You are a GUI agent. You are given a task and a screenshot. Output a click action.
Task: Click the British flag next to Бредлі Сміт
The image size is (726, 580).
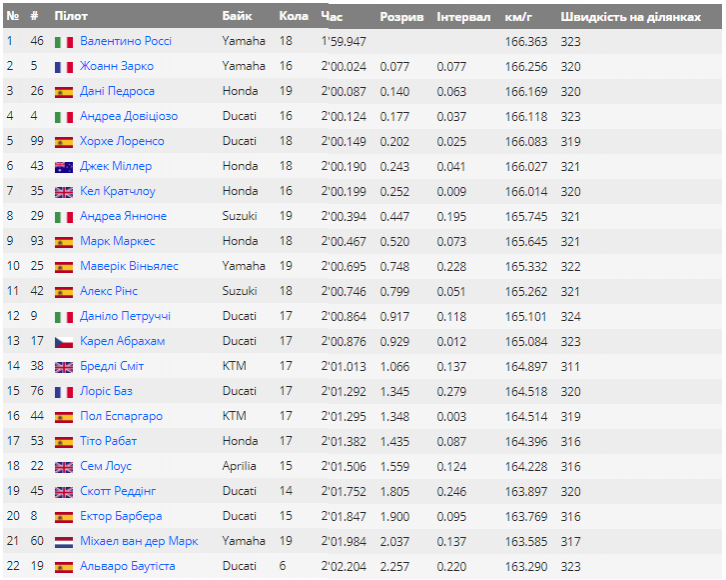pos(64,367)
